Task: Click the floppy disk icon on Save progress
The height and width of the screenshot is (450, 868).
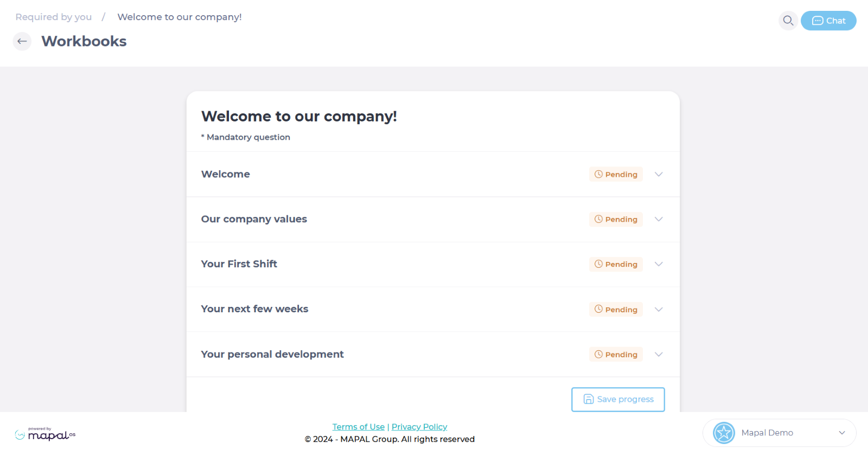Action: point(588,399)
